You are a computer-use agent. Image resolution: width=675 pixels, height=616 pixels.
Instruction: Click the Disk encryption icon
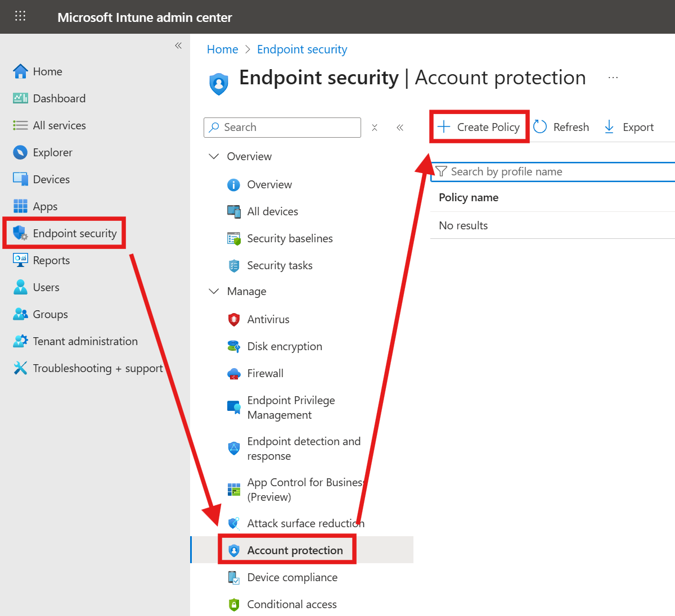point(233,347)
